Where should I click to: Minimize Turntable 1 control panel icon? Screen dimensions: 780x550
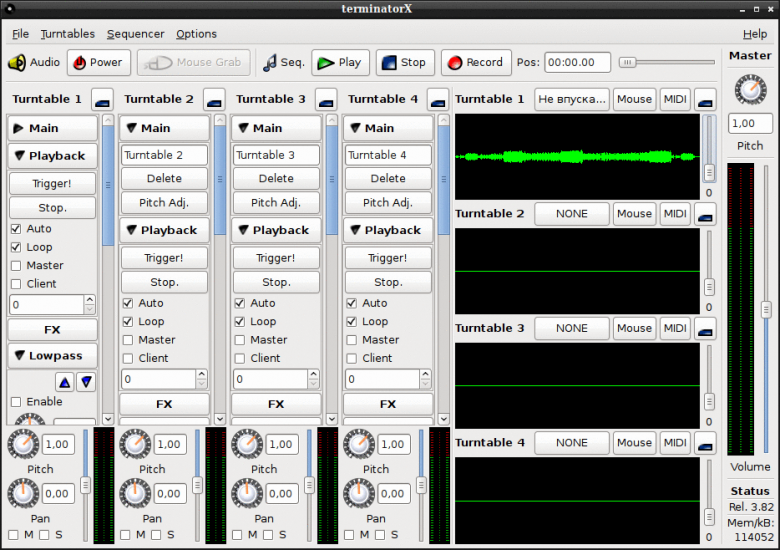tap(102, 99)
